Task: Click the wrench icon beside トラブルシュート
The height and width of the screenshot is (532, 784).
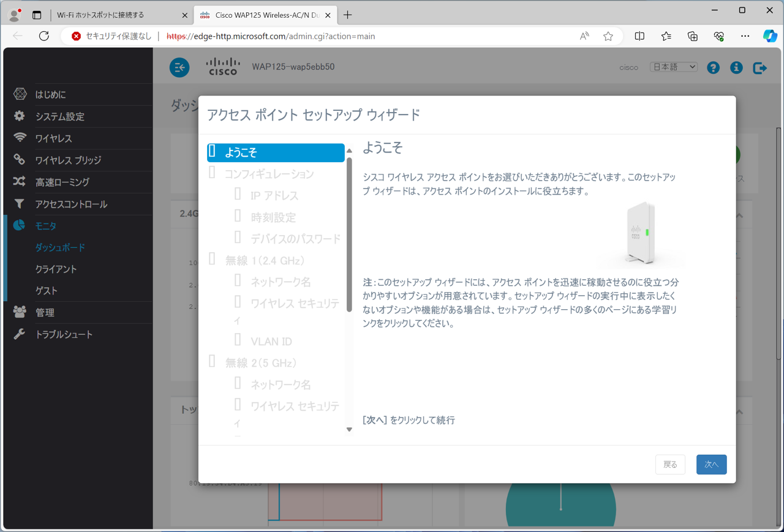Action: (x=20, y=334)
